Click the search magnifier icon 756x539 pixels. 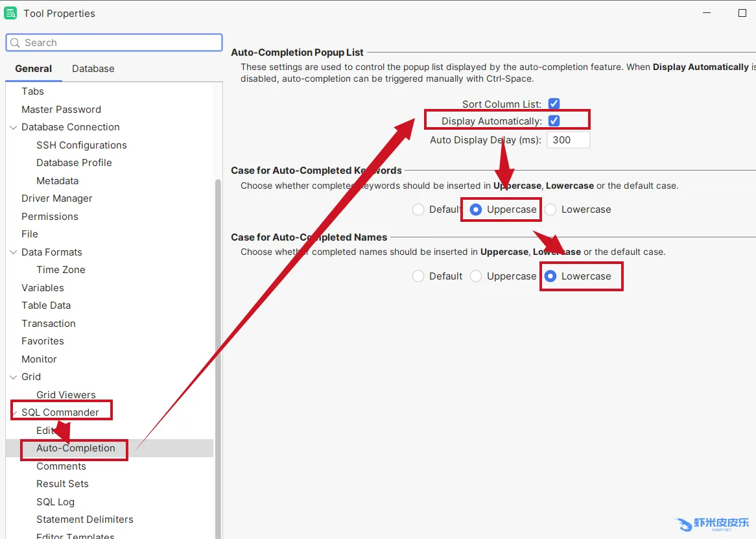[x=14, y=43]
